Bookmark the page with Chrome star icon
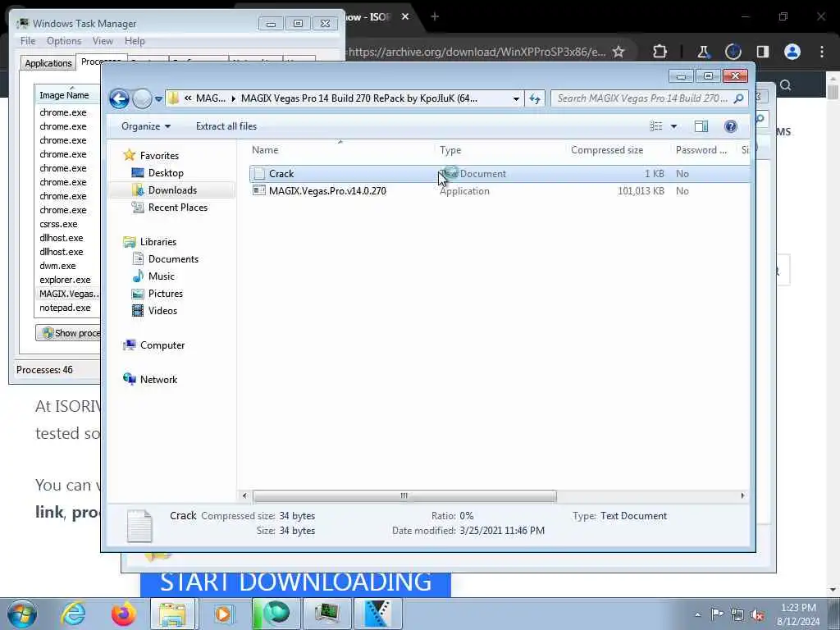The width and height of the screenshot is (840, 630). tap(619, 52)
